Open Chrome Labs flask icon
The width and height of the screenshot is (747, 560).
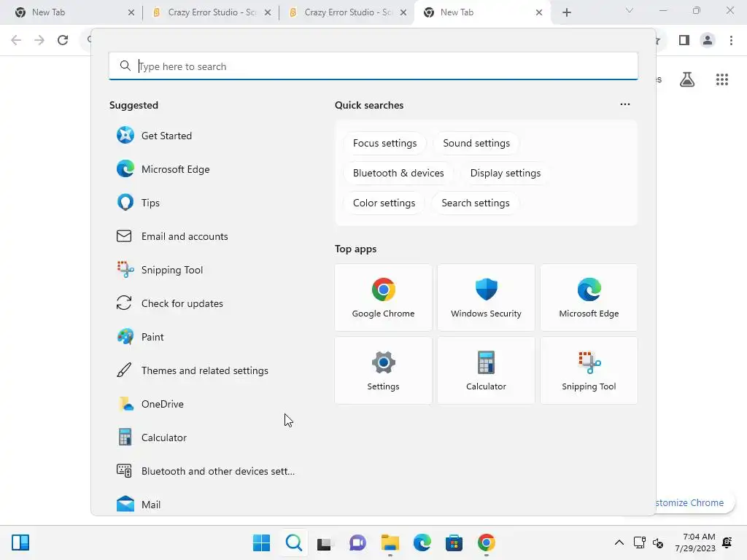[687, 79]
